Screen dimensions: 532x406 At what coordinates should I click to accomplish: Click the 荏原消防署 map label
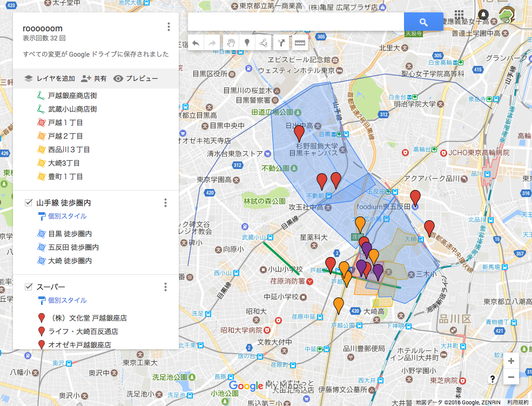(x=288, y=281)
